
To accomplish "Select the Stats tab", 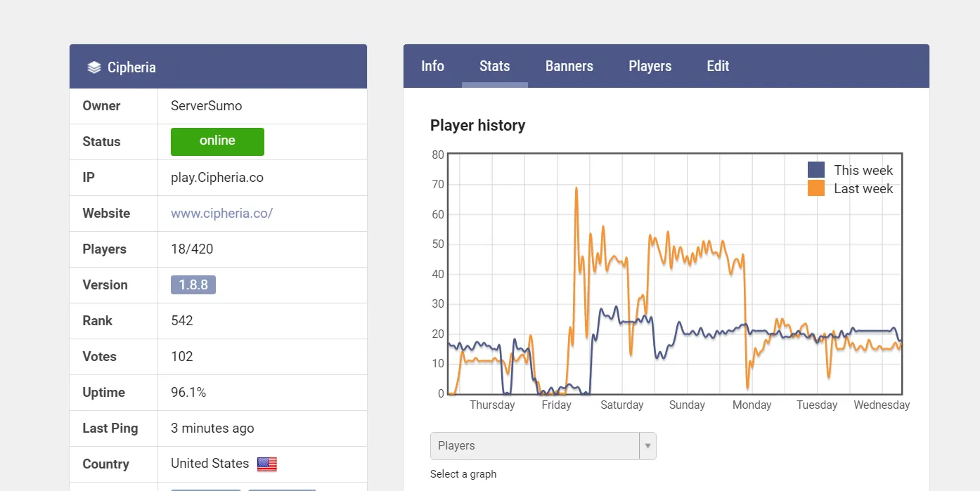I will coord(495,66).
